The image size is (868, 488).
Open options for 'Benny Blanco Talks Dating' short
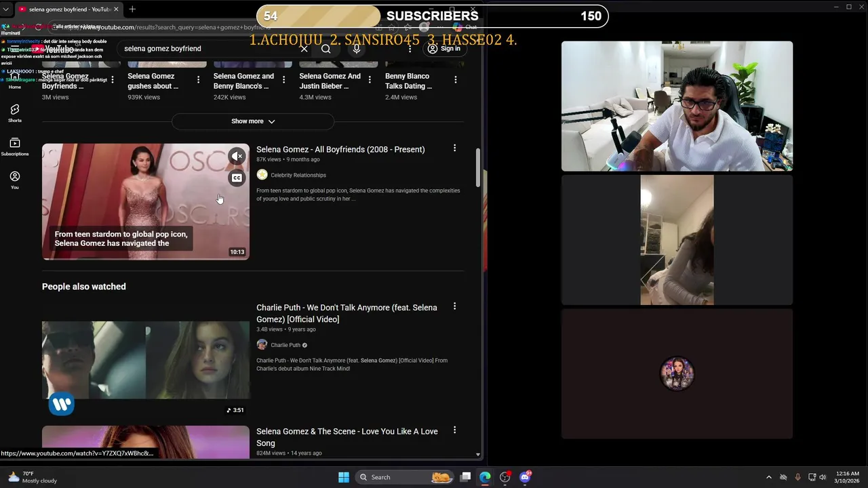tap(455, 80)
